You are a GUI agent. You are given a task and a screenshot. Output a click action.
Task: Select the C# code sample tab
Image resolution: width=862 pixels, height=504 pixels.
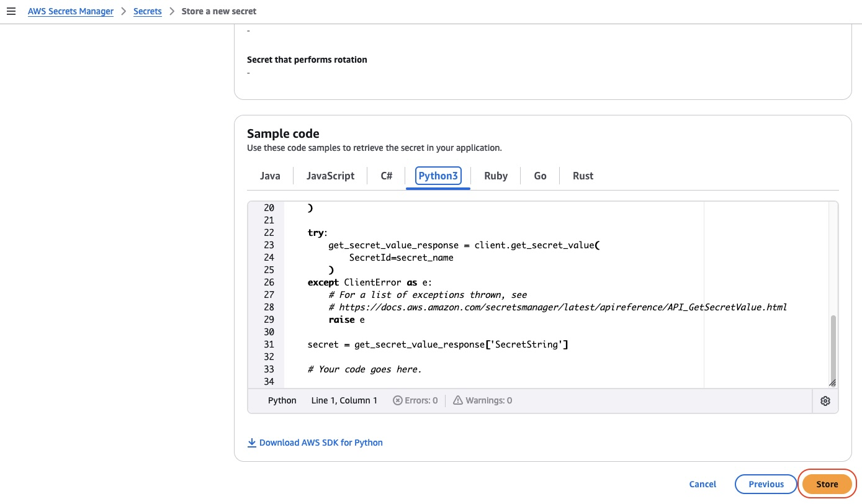pos(386,176)
